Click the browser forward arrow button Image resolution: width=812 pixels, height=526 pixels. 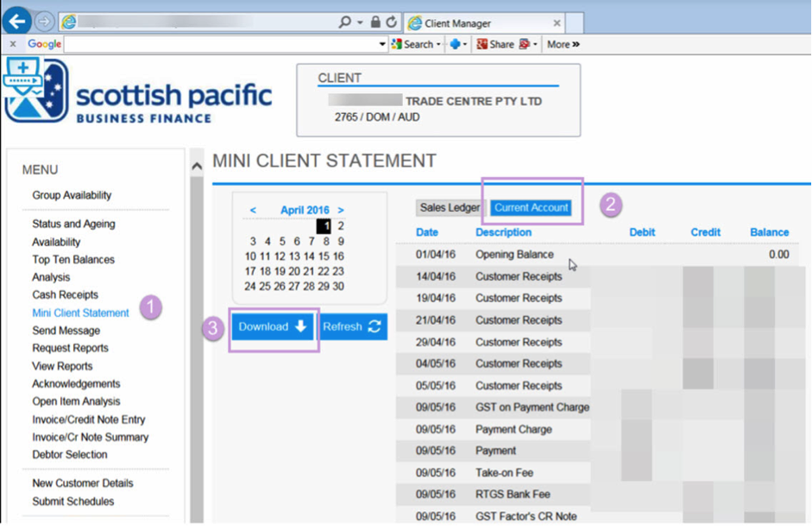click(x=45, y=22)
